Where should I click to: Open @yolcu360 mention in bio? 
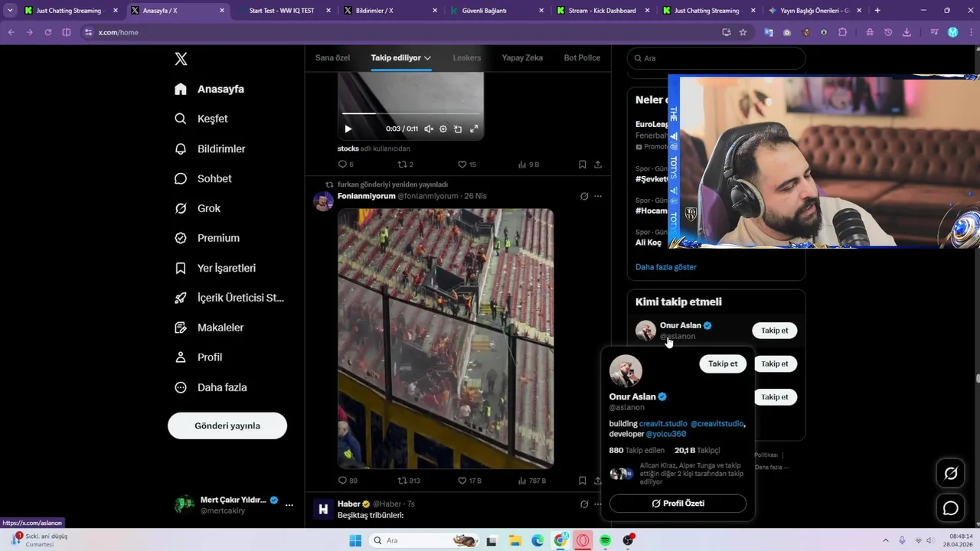666,434
